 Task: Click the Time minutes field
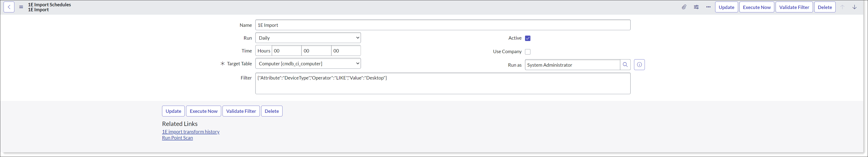click(x=316, y=51)
